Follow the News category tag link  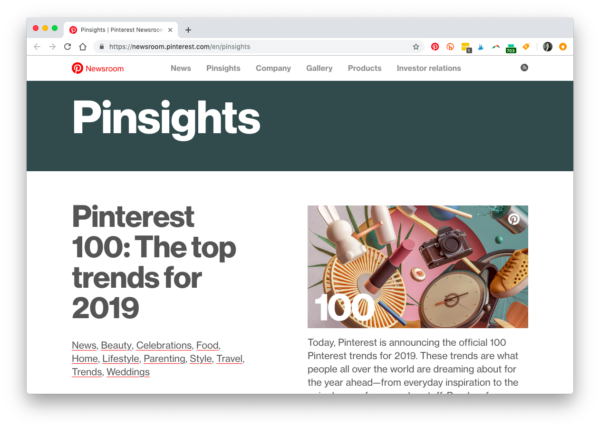click(x=84, y=345)
